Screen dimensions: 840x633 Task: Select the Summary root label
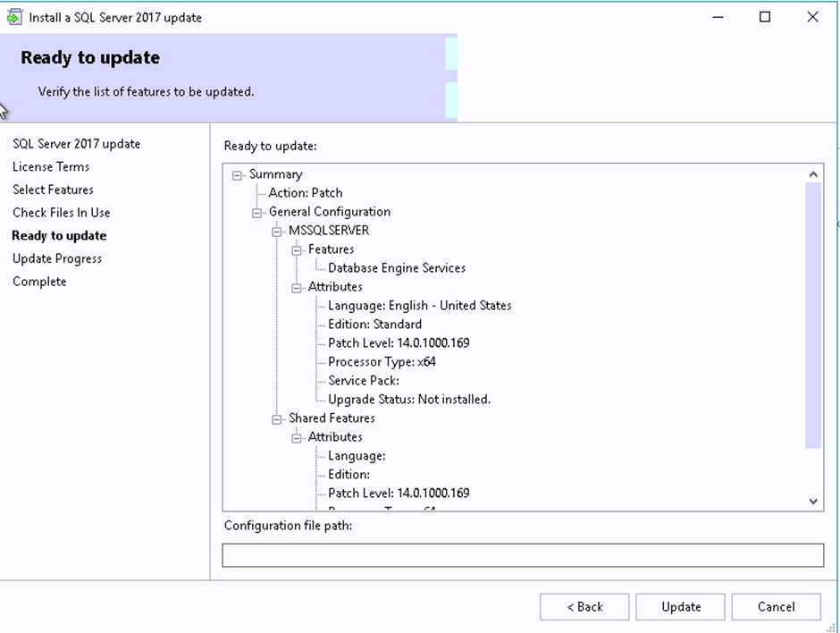coord(276,174)
